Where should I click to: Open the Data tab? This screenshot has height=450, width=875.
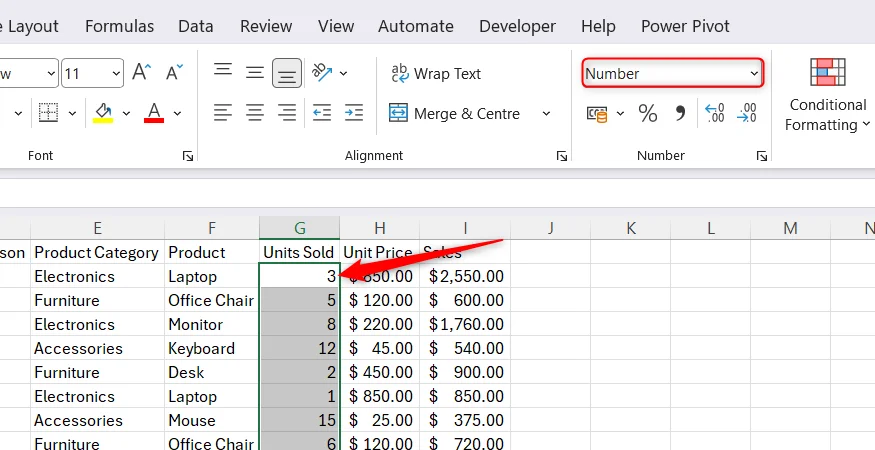pos(196,26)
